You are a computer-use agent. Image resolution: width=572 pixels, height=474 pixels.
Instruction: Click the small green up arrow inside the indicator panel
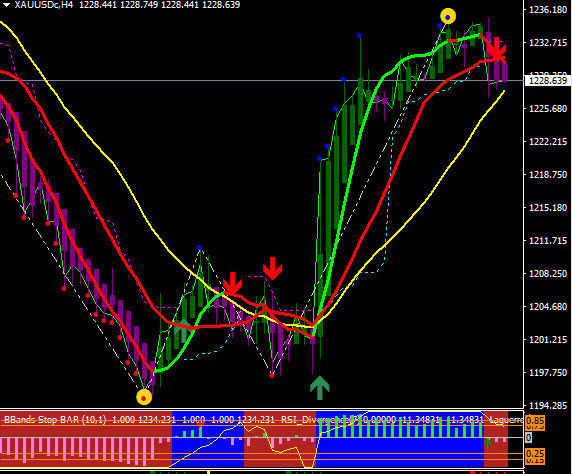pyautogui.click(x=488, y=443)
